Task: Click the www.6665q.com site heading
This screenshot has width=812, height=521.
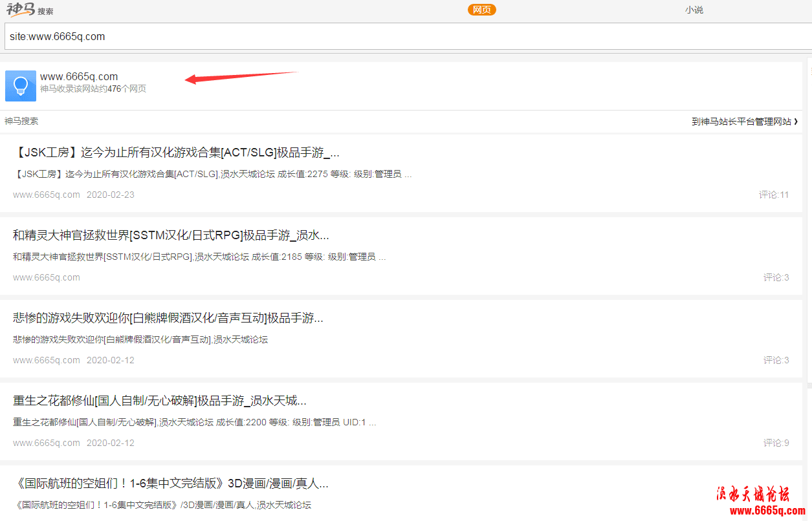Action: coord(79,76)
